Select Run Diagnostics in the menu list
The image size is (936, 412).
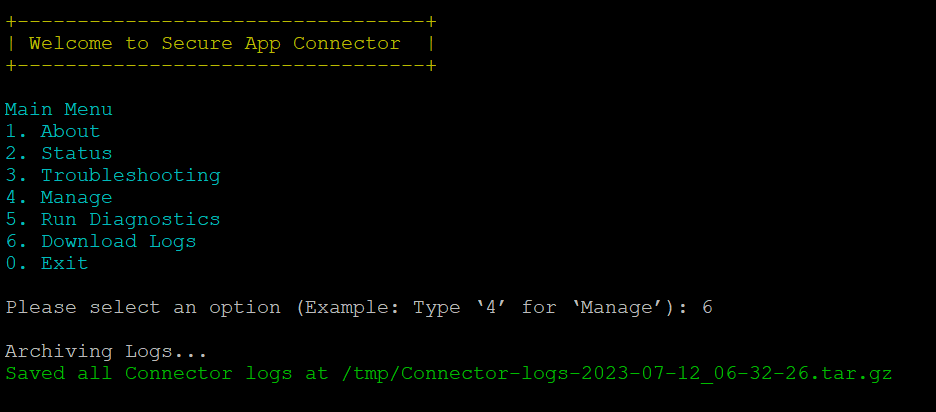113,219
